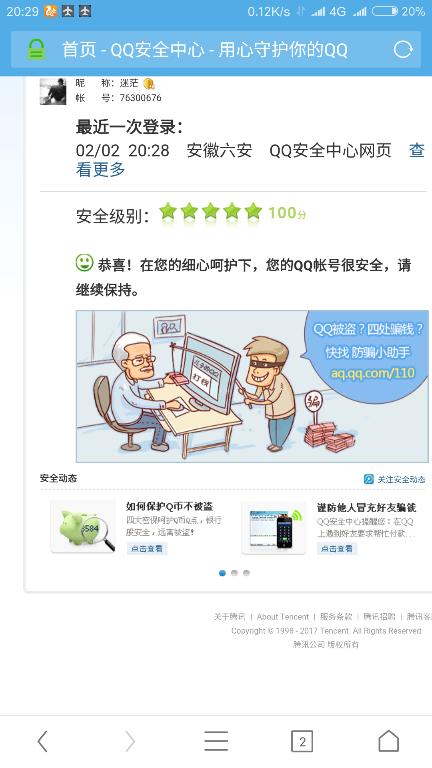Open the About Tencent footer link
The image size is (432, 768).
[x=283, y=617]
